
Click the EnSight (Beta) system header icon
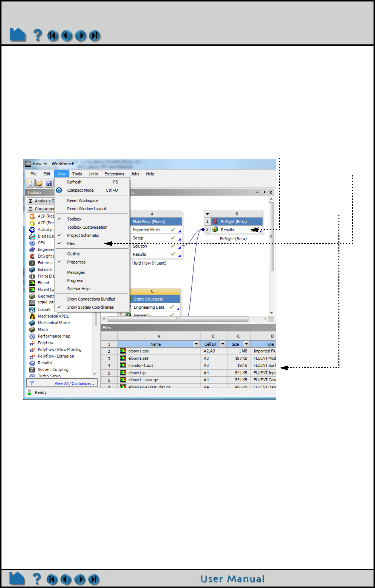pyautogui.click(x=215, y=221)
